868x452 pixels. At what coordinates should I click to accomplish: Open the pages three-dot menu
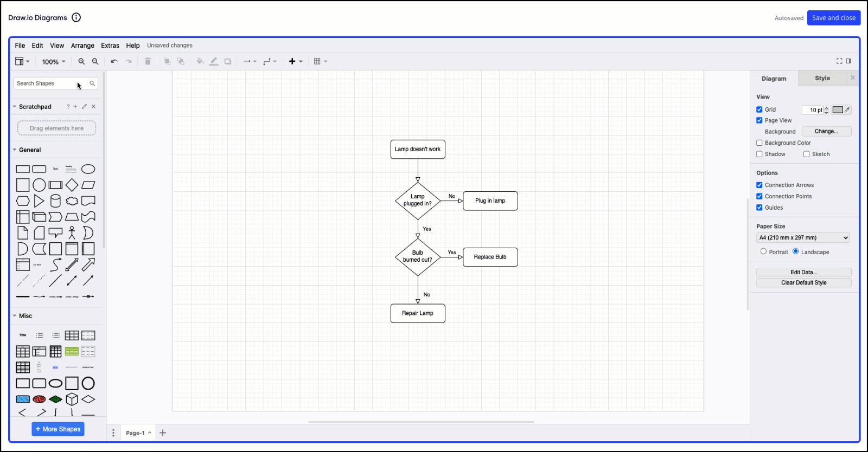[113, 432]
